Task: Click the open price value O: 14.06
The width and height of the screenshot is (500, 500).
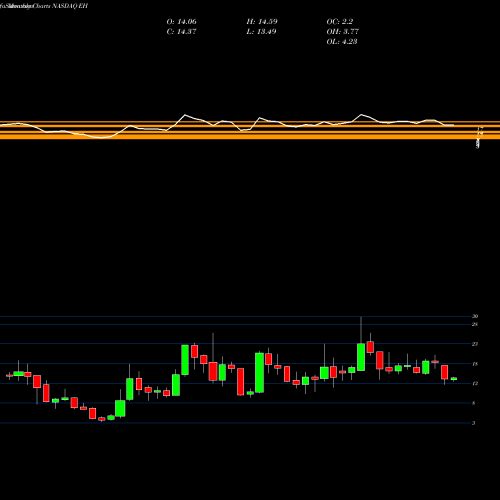Action: tap(182, 22)
